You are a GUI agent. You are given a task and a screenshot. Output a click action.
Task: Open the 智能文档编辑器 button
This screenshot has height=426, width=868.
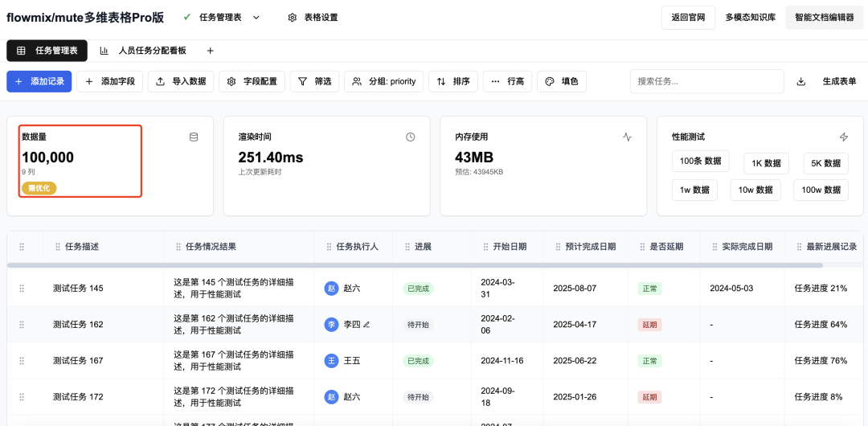click(825, 18)
